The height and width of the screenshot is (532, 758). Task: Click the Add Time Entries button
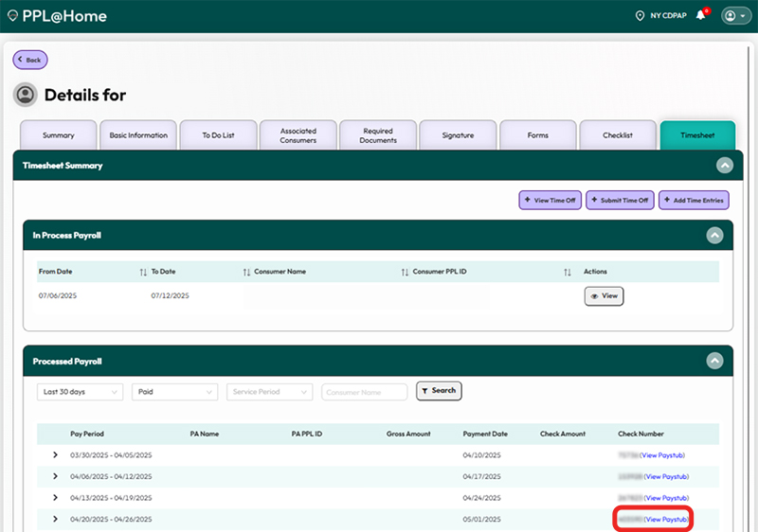[694, 200]
